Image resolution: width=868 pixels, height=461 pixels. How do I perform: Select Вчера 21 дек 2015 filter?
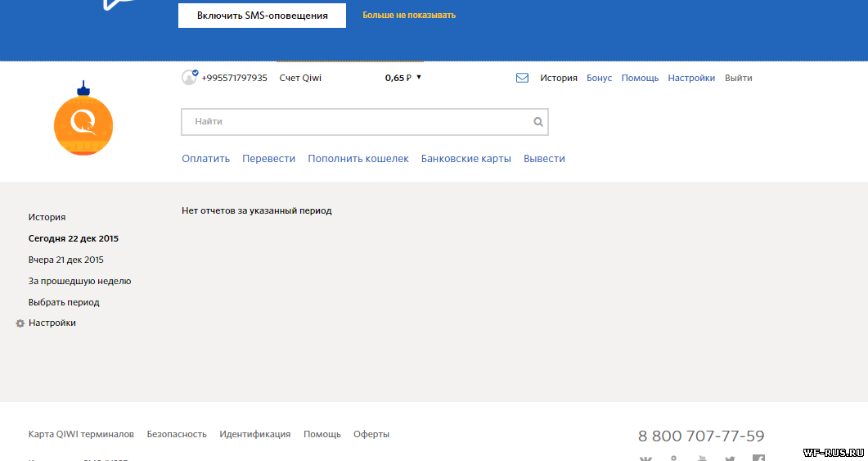(65, 260)
